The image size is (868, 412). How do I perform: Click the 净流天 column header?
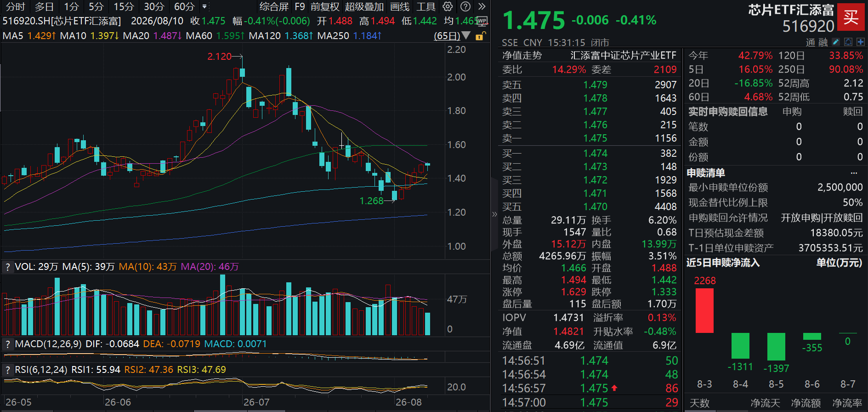point(765,403)
